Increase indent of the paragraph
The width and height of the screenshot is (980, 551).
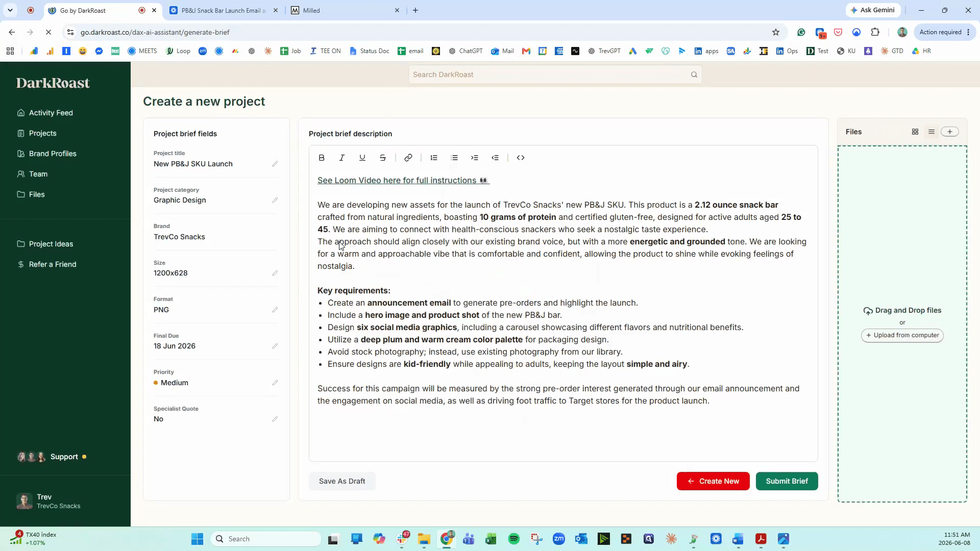pos(475,158)
